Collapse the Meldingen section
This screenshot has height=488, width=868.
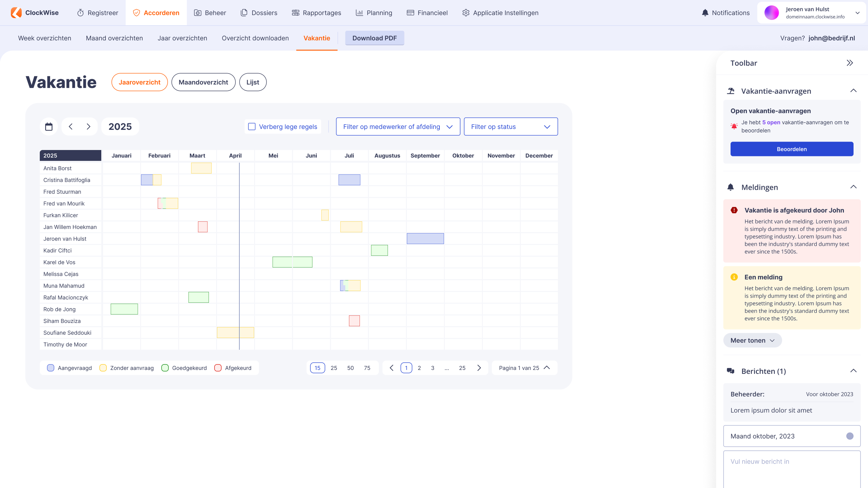[853, 187]
